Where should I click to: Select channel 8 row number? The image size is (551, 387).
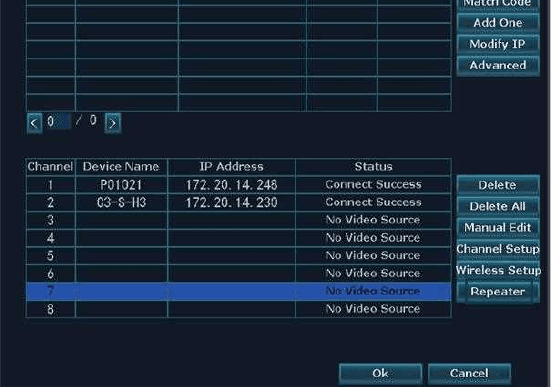[51, 309]
